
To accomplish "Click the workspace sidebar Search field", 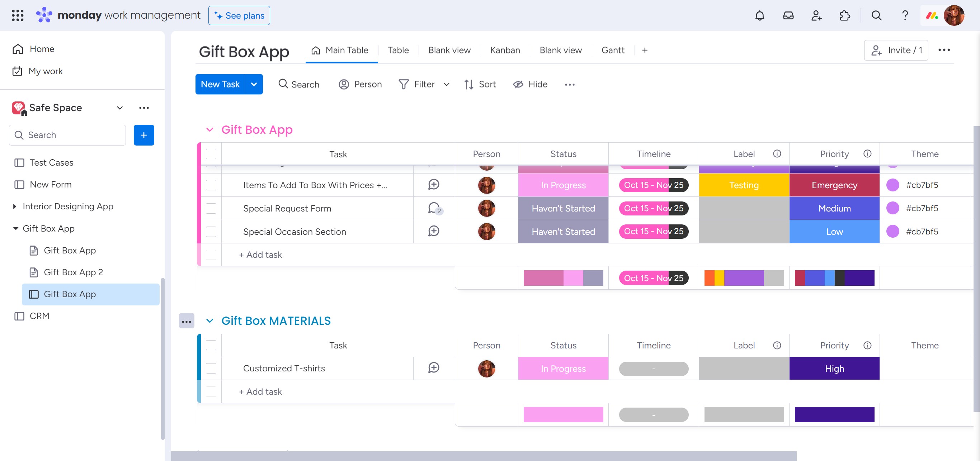I will click(x=72, y=135).
